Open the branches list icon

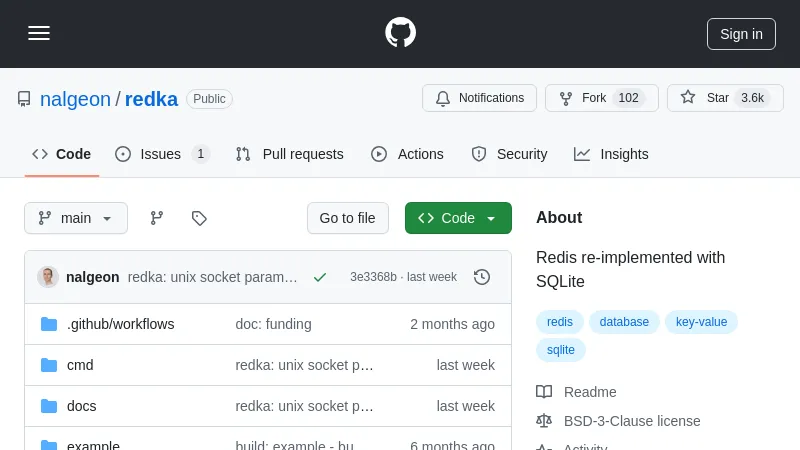tap(157, 218)
